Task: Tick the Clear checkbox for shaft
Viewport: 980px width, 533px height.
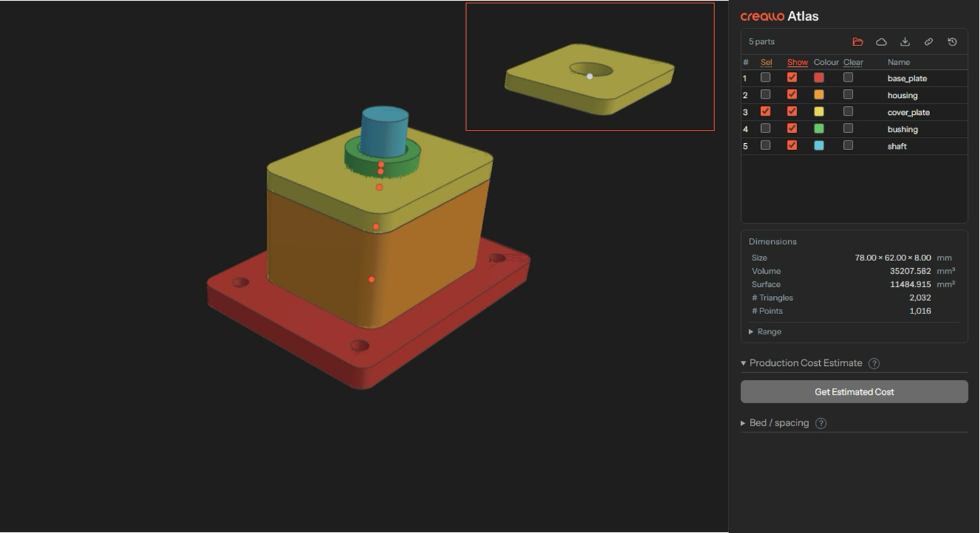Action: (848, 146)
